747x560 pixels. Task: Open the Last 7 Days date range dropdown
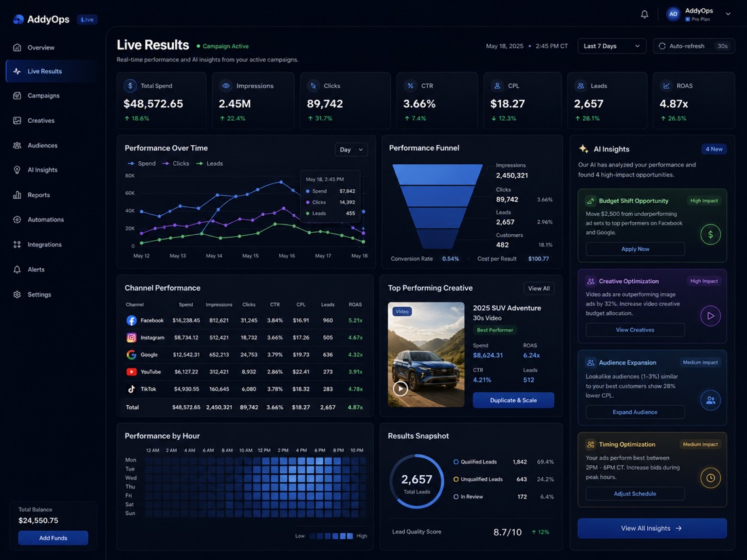[x=612, y=46]
